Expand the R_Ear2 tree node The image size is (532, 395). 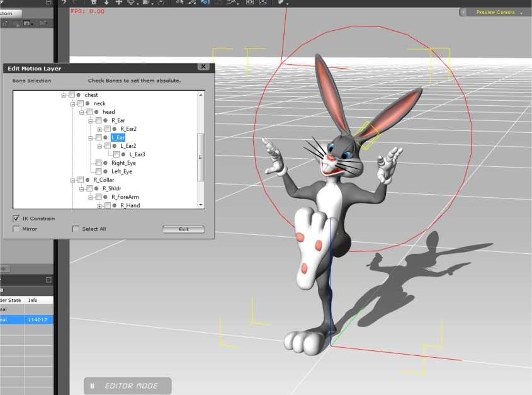99,129
